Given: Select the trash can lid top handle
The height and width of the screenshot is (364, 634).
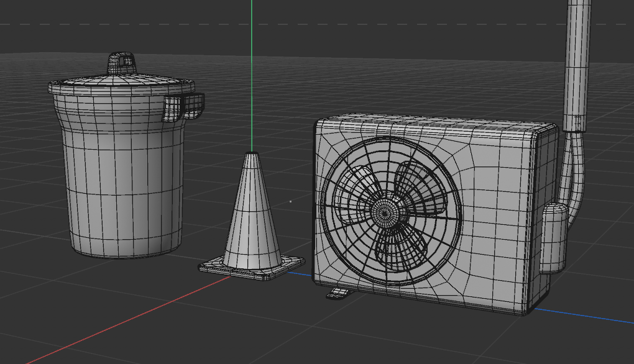Looking at the screenshot, I should tap(121, 63).
